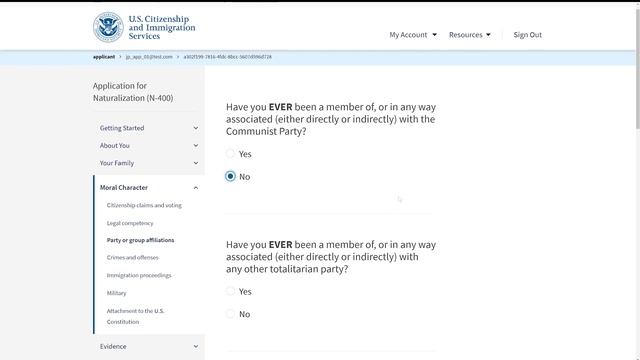640x360 pixels.
Task: Expand the About You section chevron
Action: pyautogui.click(x=196, y=146)
